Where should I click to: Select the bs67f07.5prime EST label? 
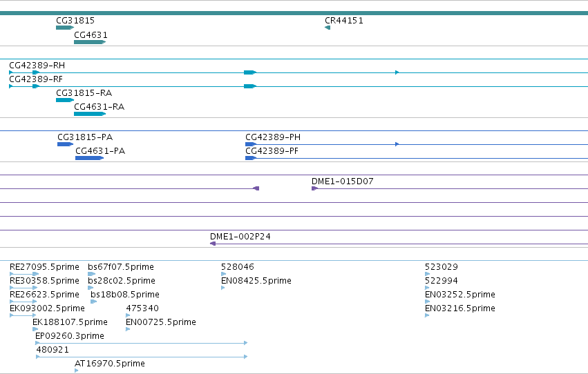tap(121, 267)
